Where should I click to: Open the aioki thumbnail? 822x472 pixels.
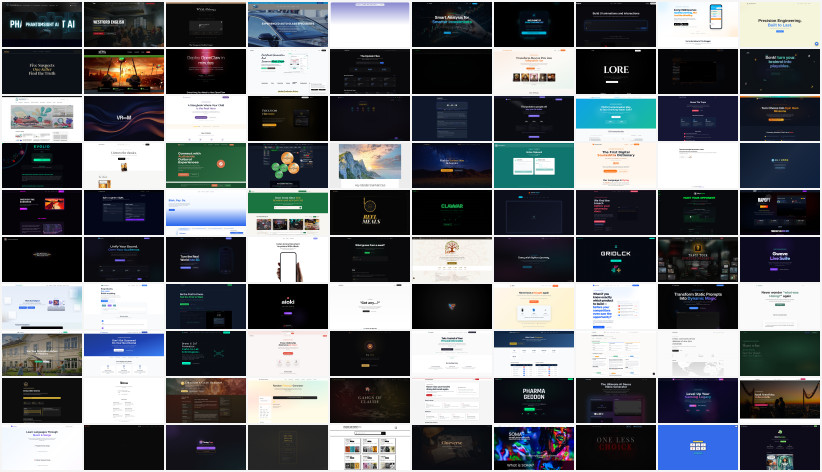pyautogui.click(x=288, y=307)
